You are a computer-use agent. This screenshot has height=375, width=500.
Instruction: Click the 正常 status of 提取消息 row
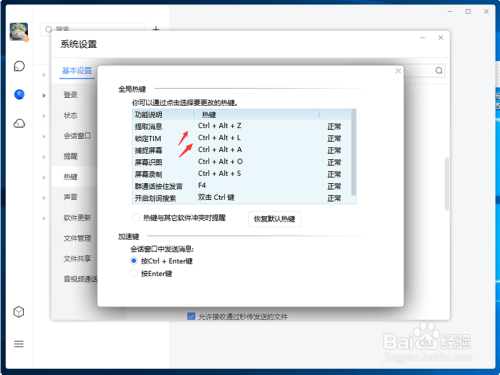pyautogui.click(x=334, y=127)
